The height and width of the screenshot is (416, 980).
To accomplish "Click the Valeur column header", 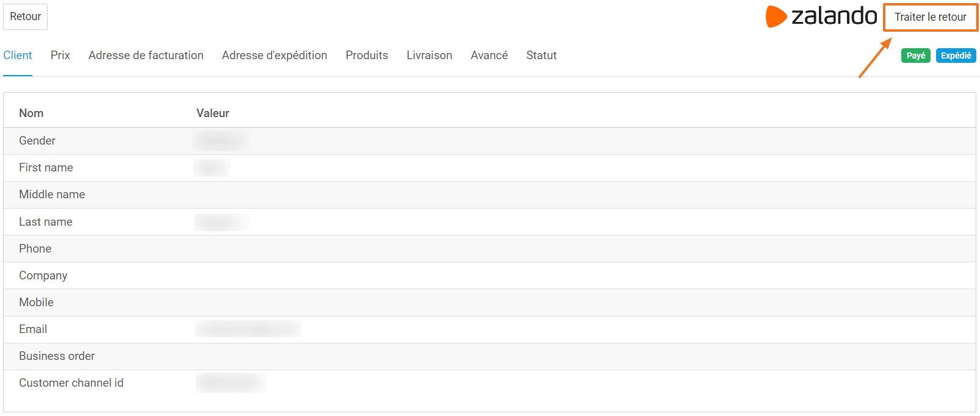I will coord(213,113).
